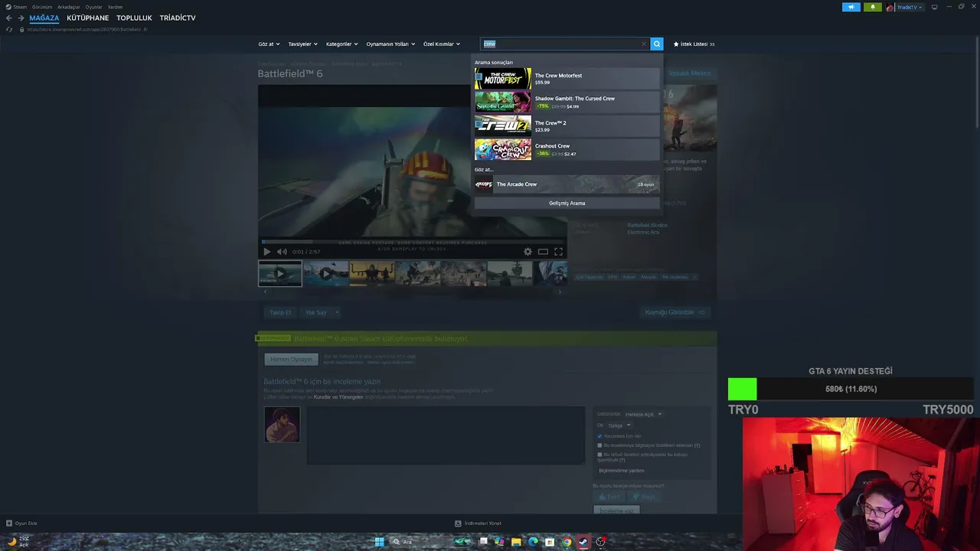Expand the Özel Kısımlar dropdown
The image size is (980, 551).
click(442, 44)
